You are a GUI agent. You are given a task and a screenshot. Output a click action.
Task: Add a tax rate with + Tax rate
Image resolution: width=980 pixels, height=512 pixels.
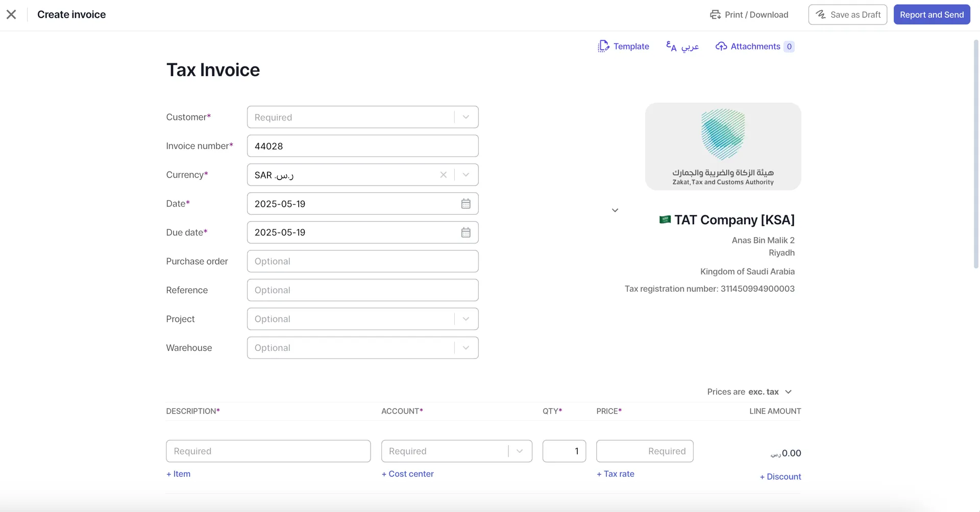click(x=615, y=473)
